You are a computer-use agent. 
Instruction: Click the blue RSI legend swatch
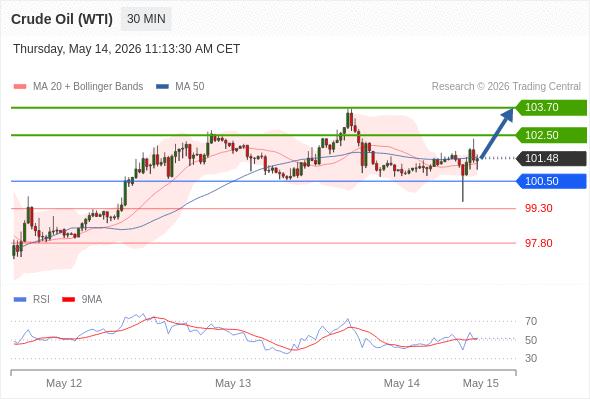coord(20,300)
